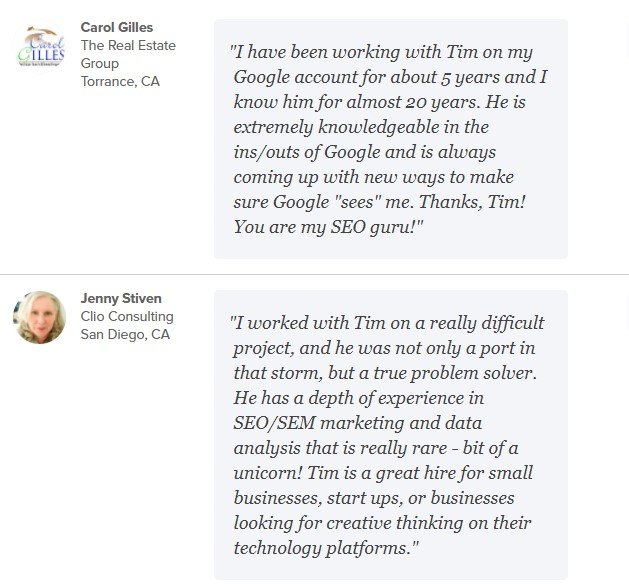Click Carol Gilles' testimonial quote box
This screenshot has width=629, height=584.
coord(391,139)
